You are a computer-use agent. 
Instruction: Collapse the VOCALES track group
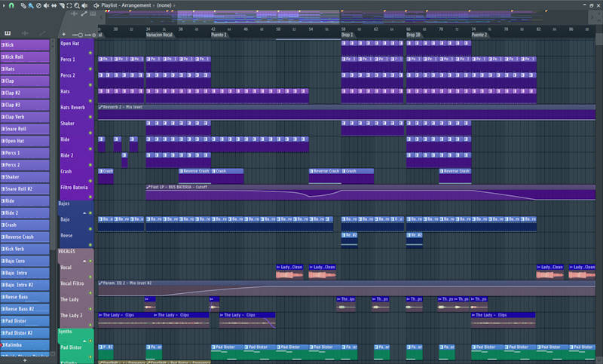pyautogui.click(x=84, y=261)
